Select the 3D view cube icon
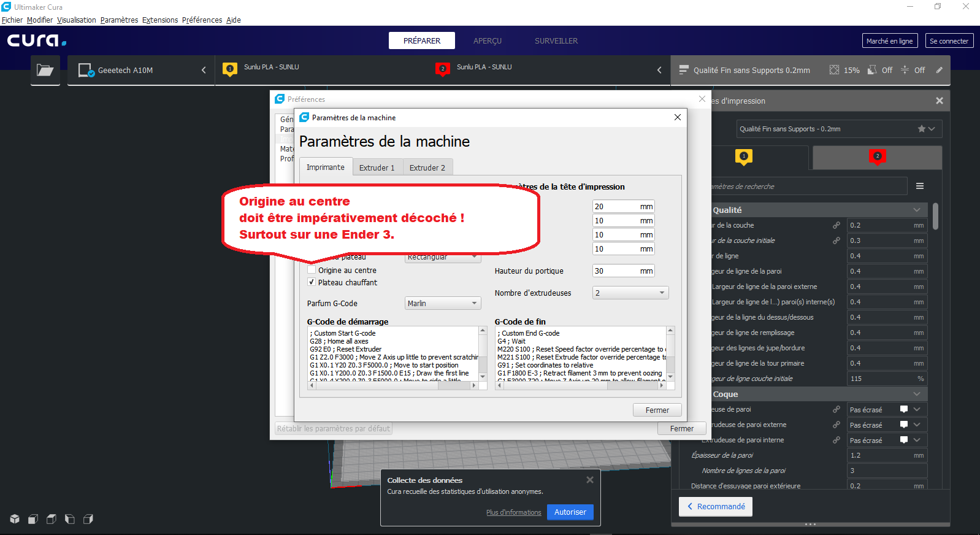 [15, 519]
